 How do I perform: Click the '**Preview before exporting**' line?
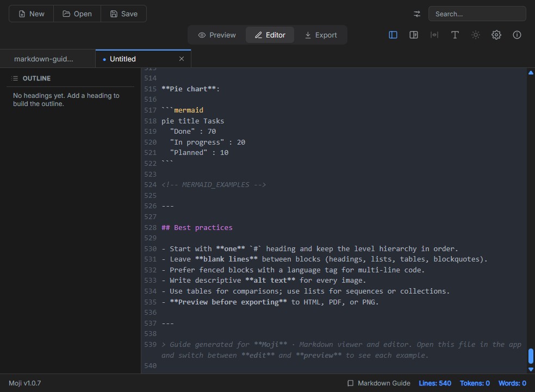point(270,302)
